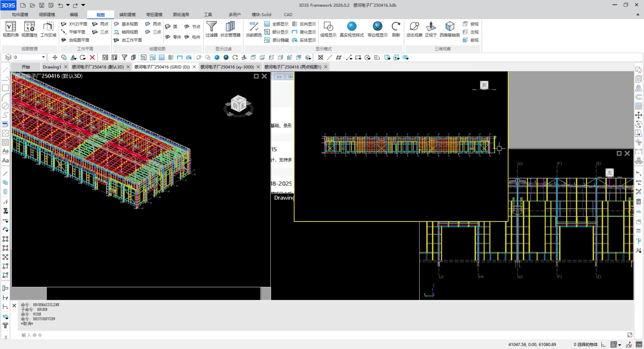
Task: Open the 构件建模 ribbon tab
Action: [20, 15]
